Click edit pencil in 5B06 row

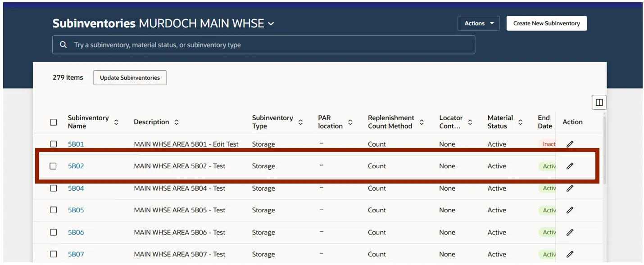pos(570,232)
